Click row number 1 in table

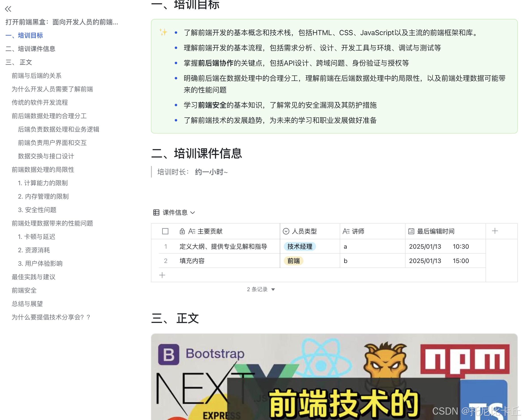click(x=166, y=246)
